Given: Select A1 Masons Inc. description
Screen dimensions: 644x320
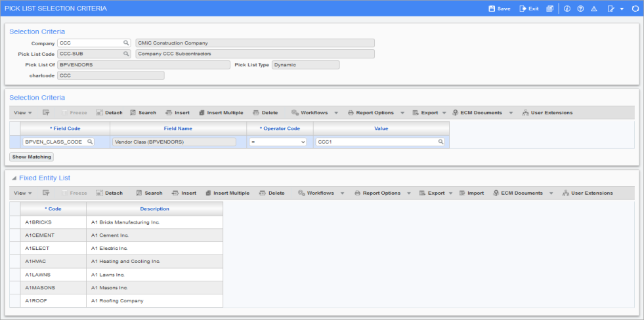Looking at the screenshot, I should pyautogui.click(x=154, y=288).
